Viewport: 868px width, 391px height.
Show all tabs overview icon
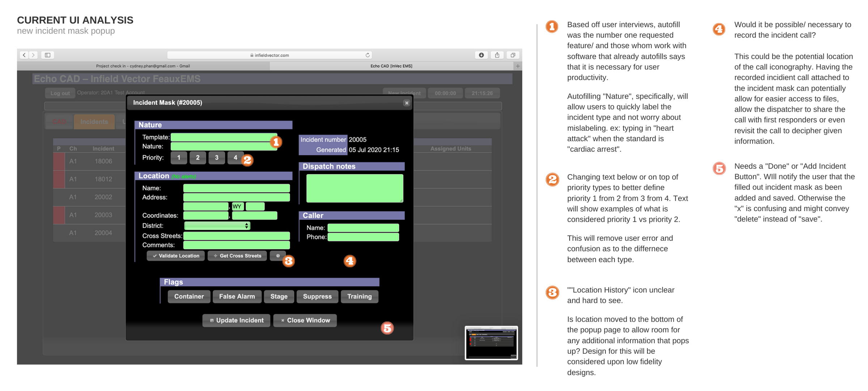point(513,55)
